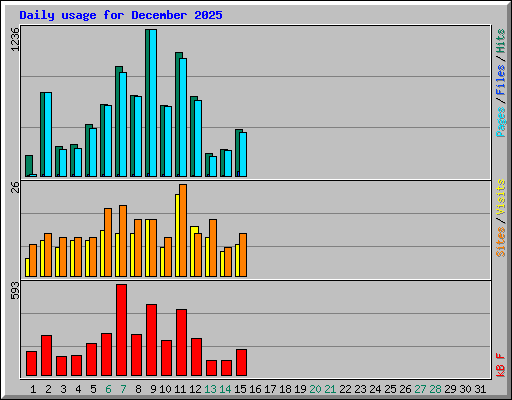512x400 pixels.
Task: Click day label 15 on the axis
Action: pyautogui.click(x=240, y=389)
